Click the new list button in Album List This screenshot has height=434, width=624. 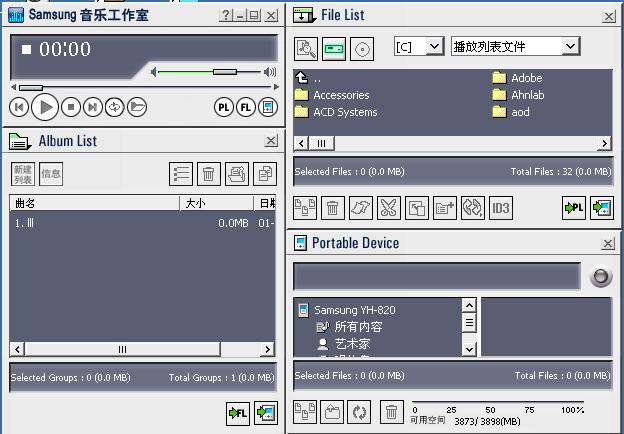pyautogui.click(x=23, y=174)
